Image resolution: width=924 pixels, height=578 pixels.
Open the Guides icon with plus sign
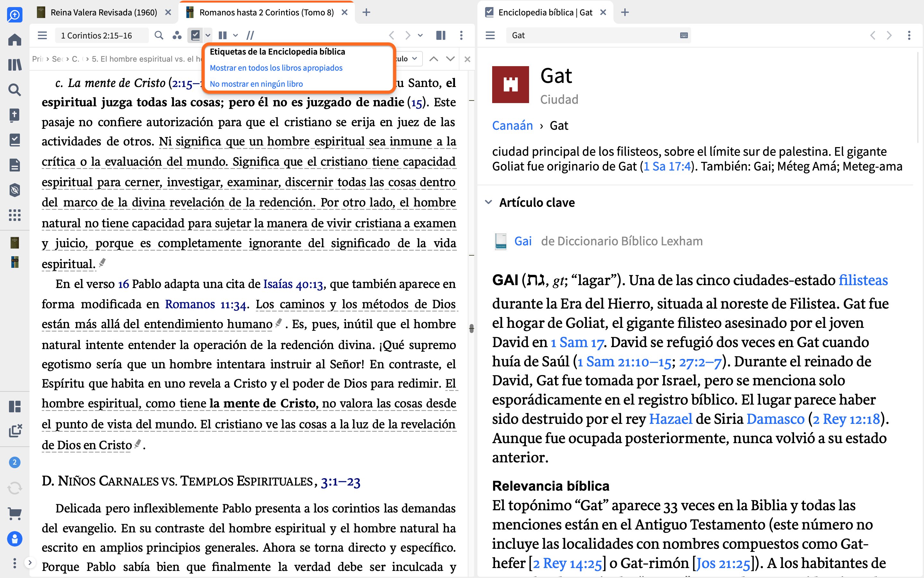pyautogui.click(x=14, y=115)
